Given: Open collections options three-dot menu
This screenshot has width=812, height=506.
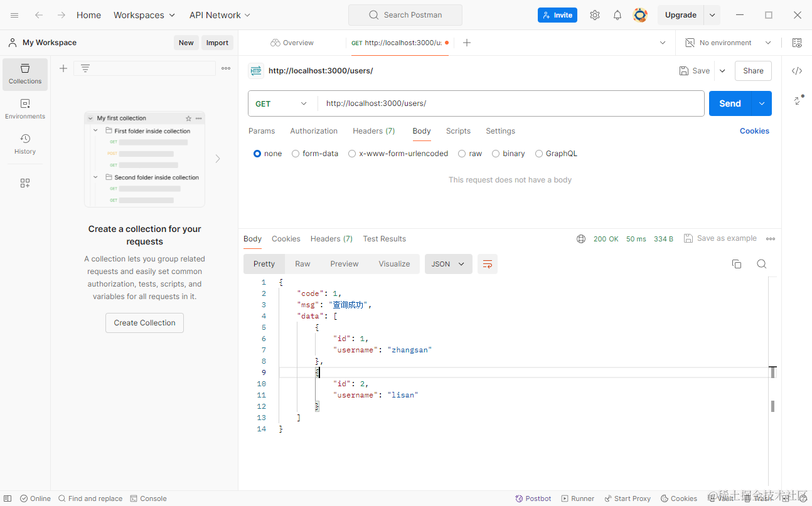Looking at the screenshot, I should tap(226, 68).
